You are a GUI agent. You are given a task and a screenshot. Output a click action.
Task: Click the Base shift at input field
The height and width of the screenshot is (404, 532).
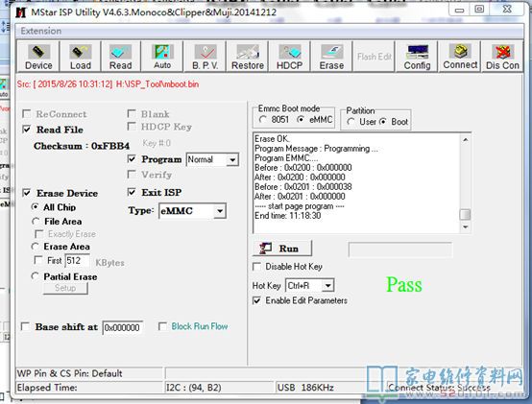pos(123,328)
